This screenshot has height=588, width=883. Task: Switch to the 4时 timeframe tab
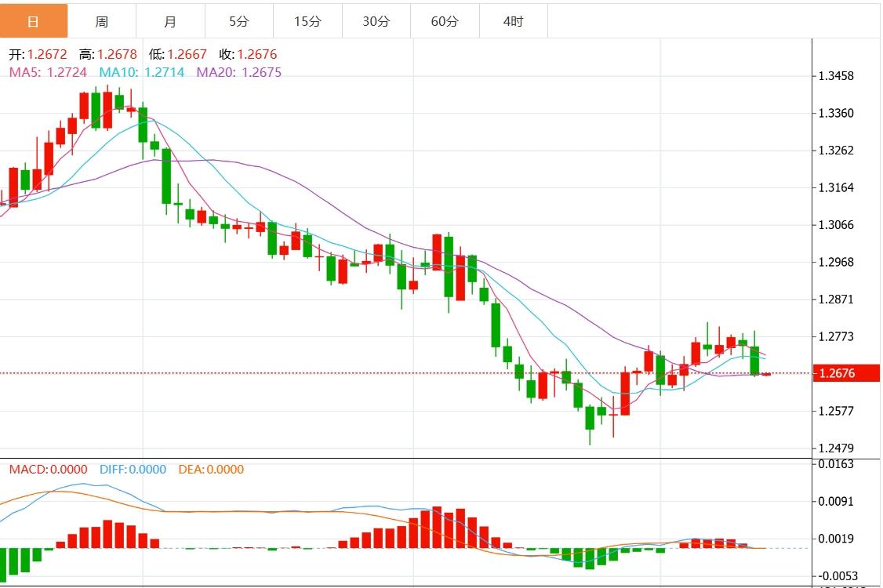click(513, 21)
